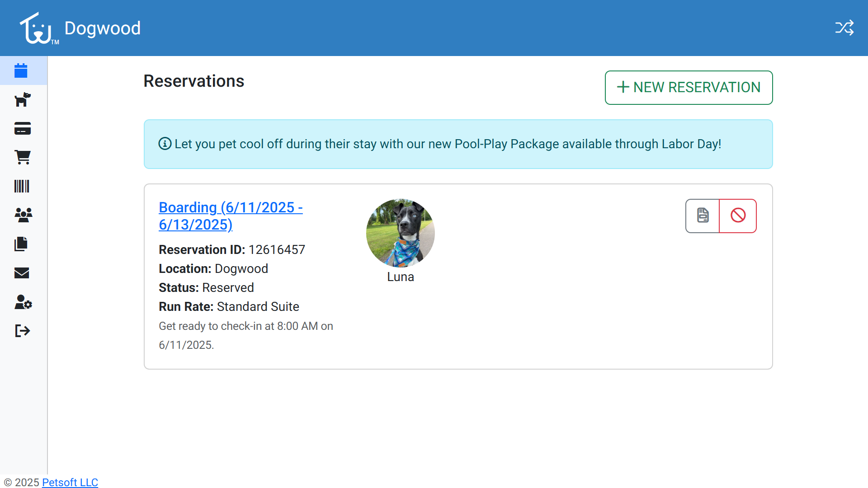This screenshot has height=488, width=868.
Task: Open the credit card payments sidebar icon
Action: point(22,128)
